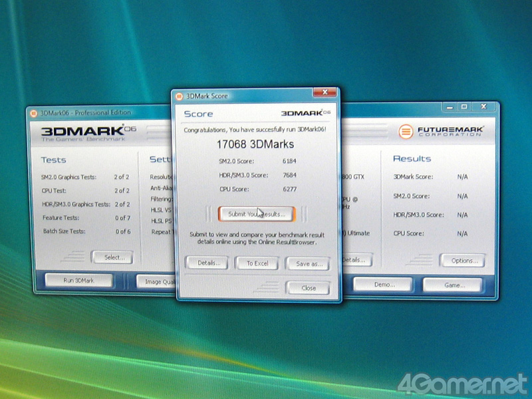Export score with To Excel button

[257, 263]
